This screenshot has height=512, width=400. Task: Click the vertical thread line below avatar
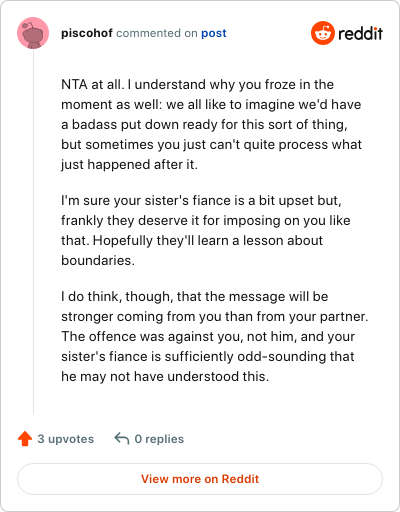coord(33,232)
